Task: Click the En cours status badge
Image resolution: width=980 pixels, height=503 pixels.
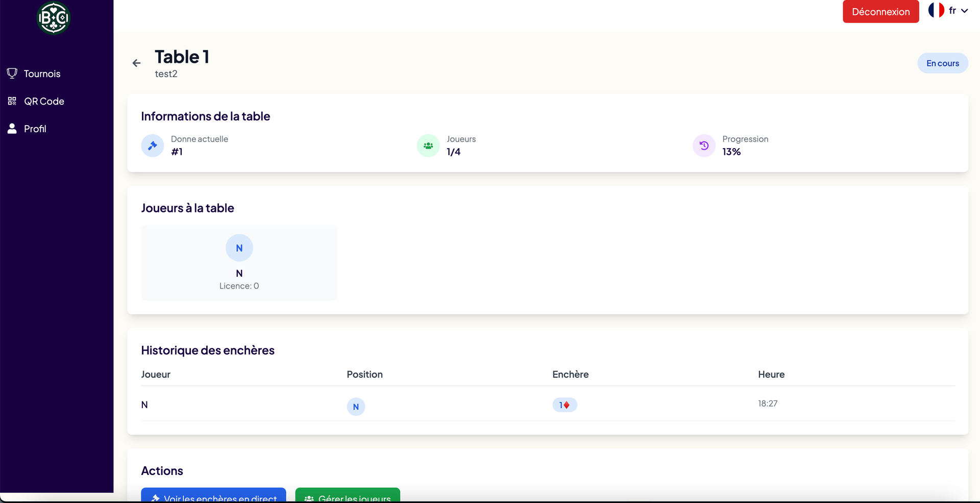Action: coord(943,63)
